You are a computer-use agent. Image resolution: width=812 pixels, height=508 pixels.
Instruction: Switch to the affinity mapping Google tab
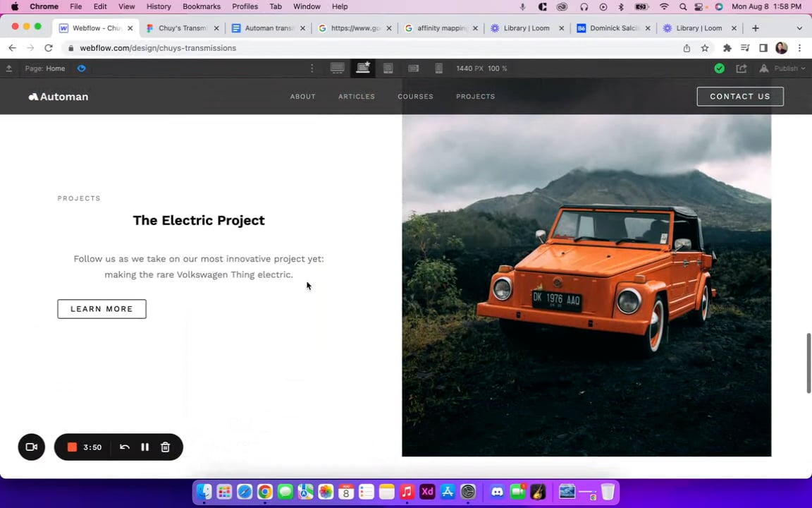[441, 28]
